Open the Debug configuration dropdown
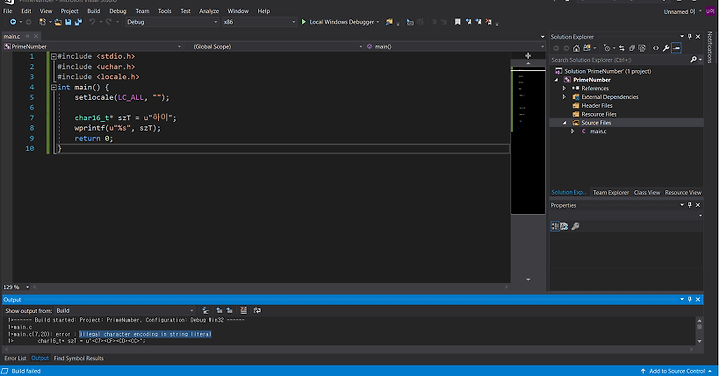Image resolution: width=720 pixels, height=376 pixels. pos(172,22)
